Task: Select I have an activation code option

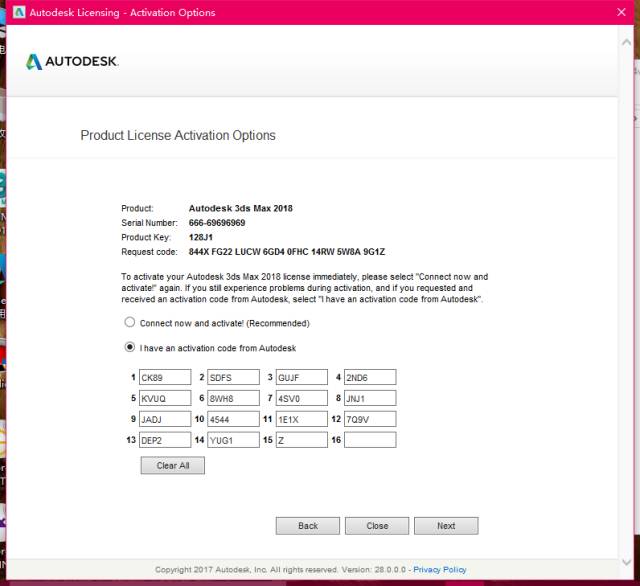Action: point(130,347)
